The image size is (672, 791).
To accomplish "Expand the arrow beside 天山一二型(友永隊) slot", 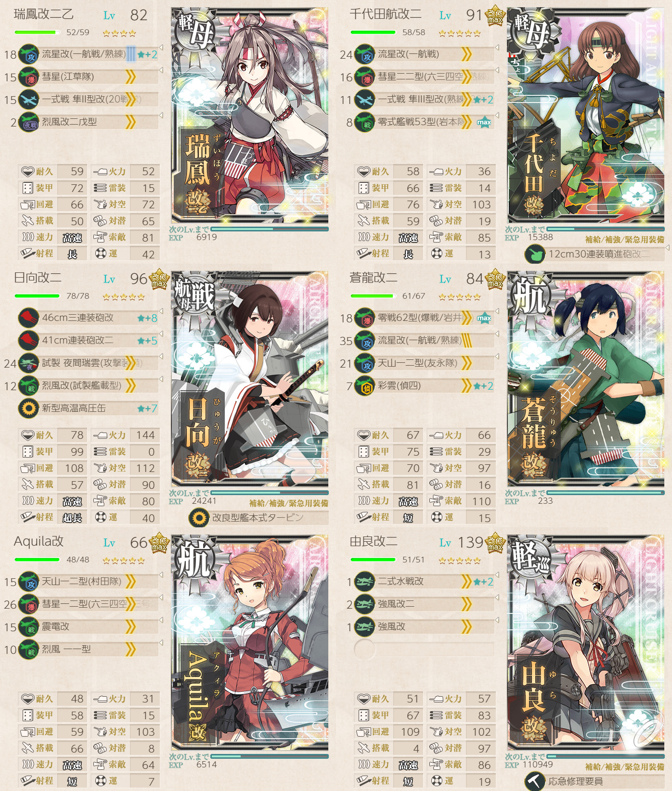I will coord(497,357).
